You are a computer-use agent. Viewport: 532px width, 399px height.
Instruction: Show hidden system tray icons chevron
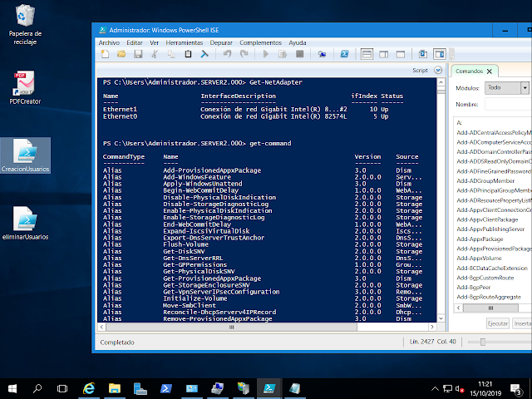pos(435,389)
